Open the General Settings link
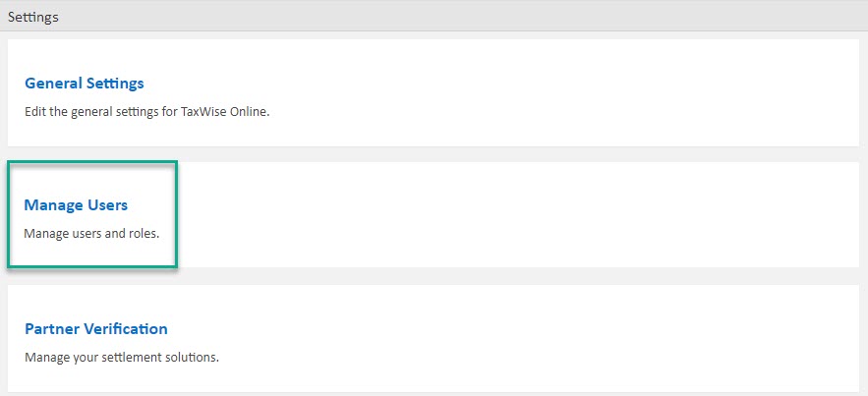Viewport: 868px width, 396px height. click(84, 84)
